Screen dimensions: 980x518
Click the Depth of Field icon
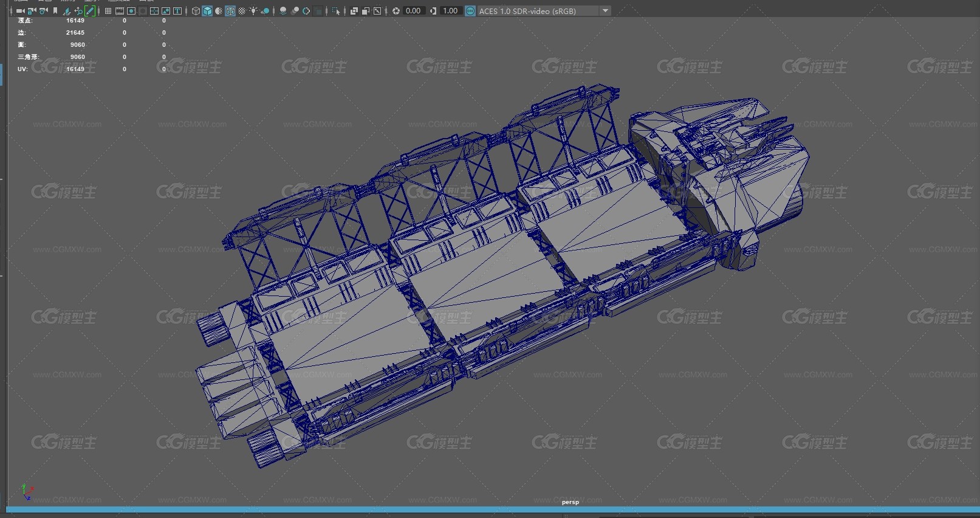(x=318, y=11)
